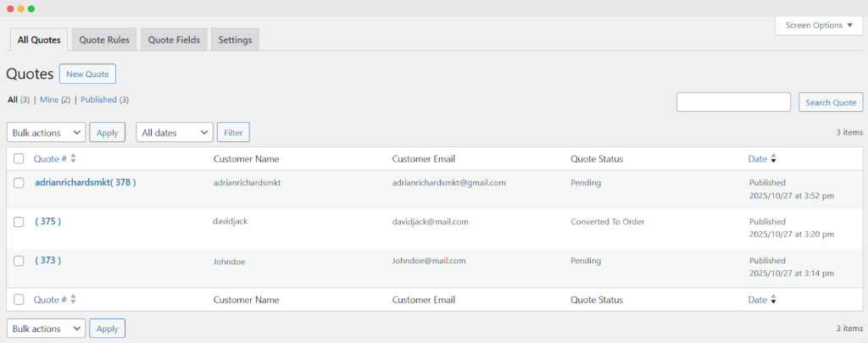The image size is (868, 343).
Task: Select the checkbox for quote 375
Action: [19, 222]
